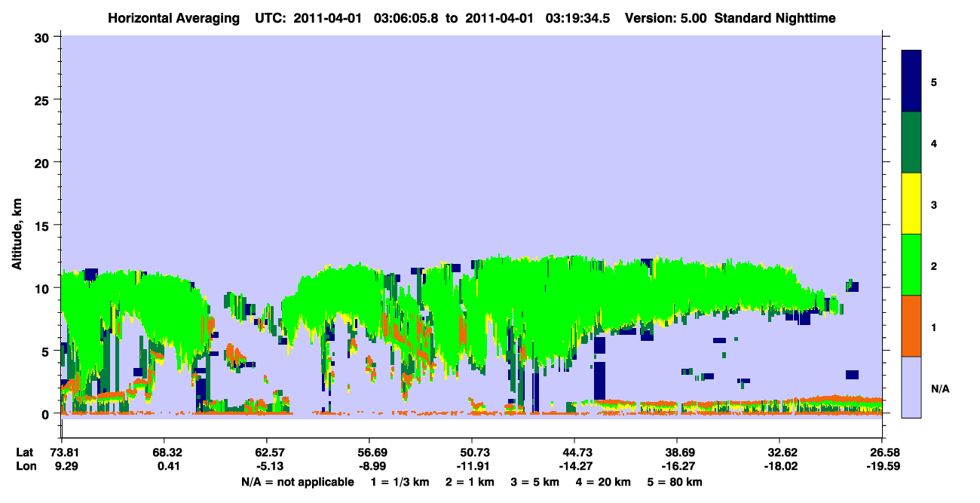Click longitude value -19.59
The image size is (980, 503).
click(882, 466)
